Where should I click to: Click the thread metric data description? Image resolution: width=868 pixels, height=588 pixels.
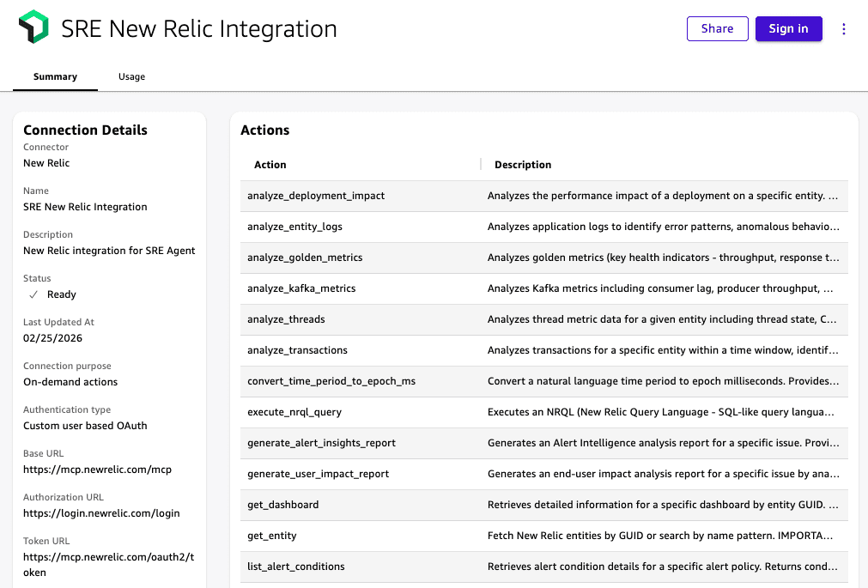point(662,319)
